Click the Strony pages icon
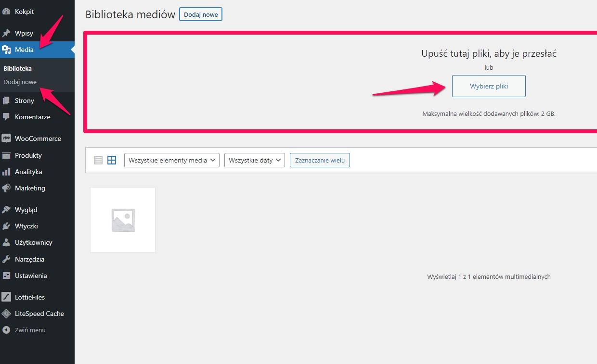Screen dimensions: 597x364 click(x=6, y=100)
